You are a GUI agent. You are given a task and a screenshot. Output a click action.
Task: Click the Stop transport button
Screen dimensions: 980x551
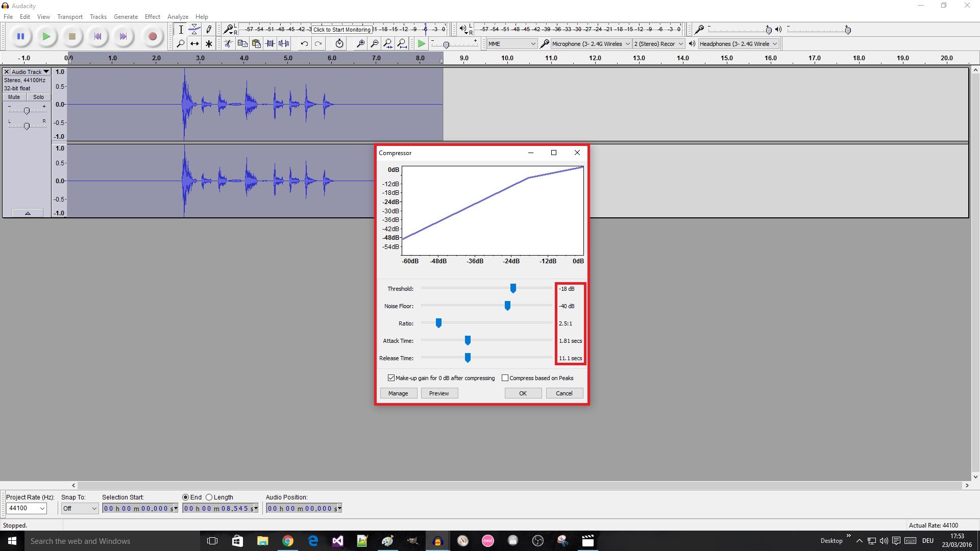pos(72,36)
